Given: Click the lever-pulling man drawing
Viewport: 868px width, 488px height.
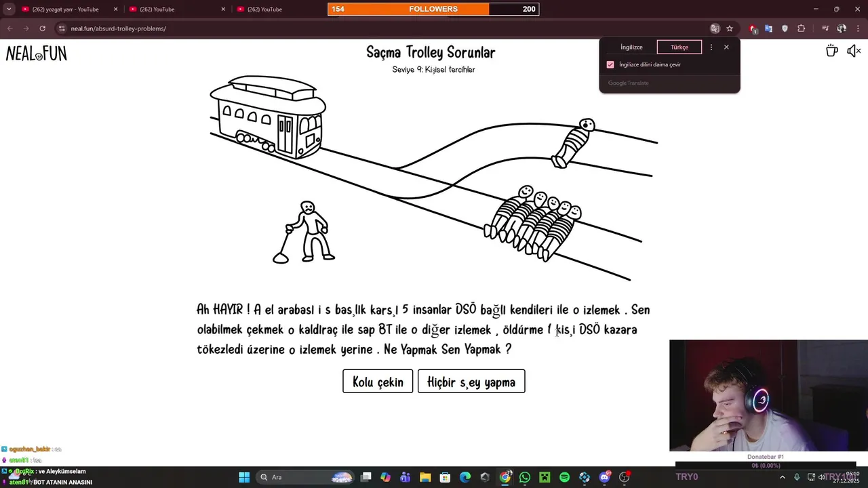Looking at the screenshot, I should (304, 232).
